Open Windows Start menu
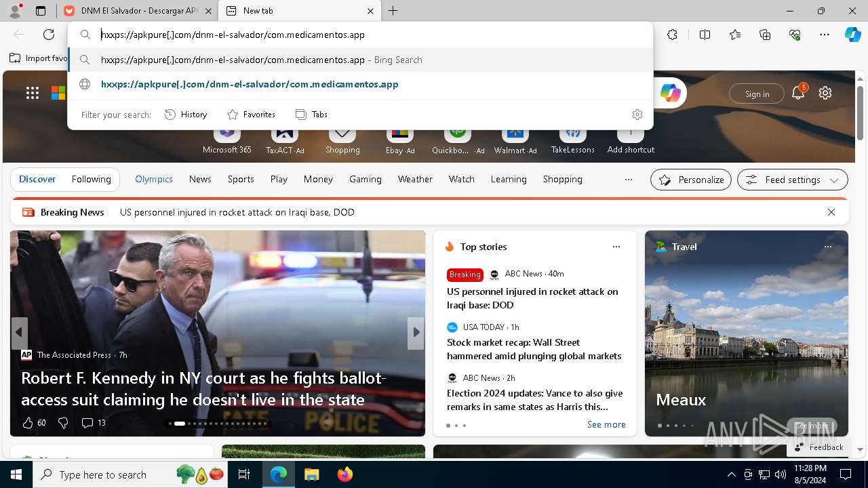868x488 pixels. tap(16, 474)
